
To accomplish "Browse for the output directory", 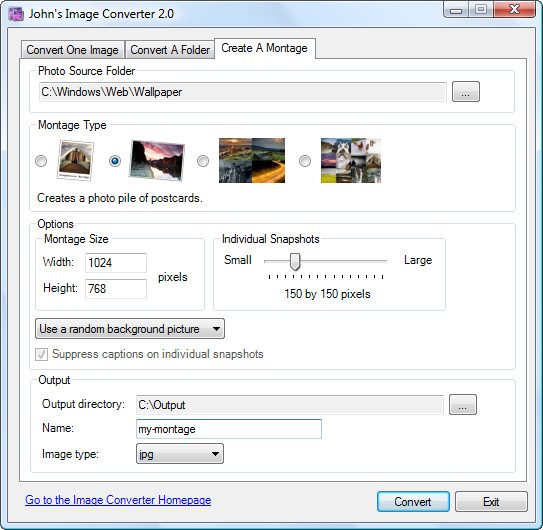I will [463, 405].
